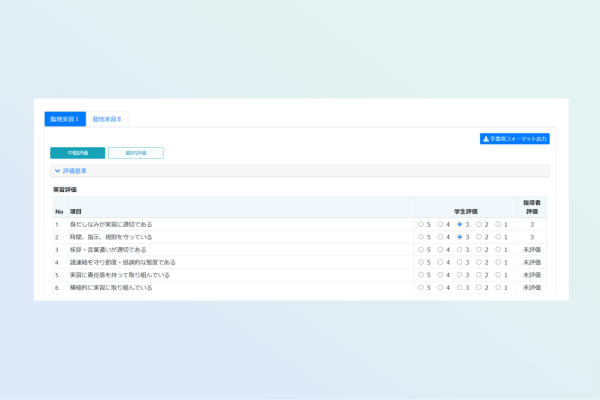Select rating 2 for item 2

[x=478, y=237]
